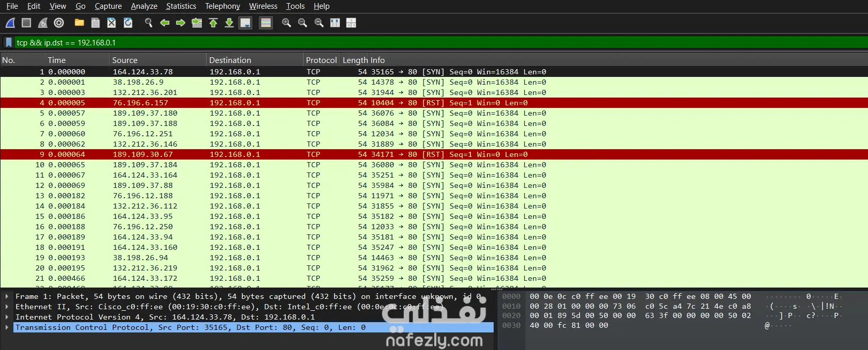Go forward to next packet arrow
Viewport: 868px width, 350px height.
click(x=181, y=23)
